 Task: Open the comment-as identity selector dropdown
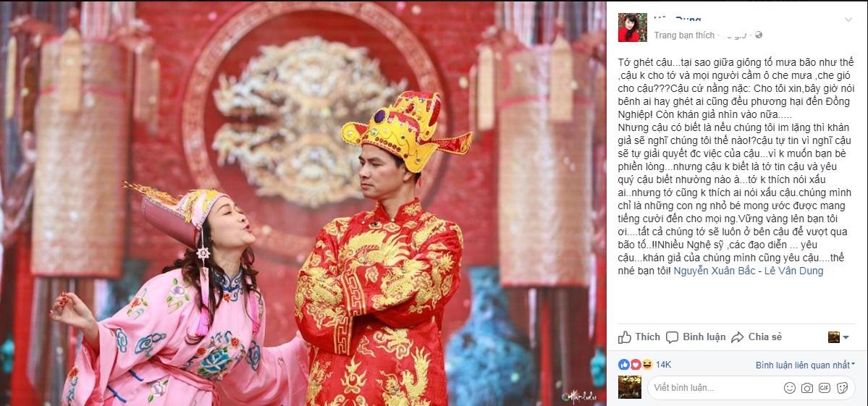[x=838, y=337]
